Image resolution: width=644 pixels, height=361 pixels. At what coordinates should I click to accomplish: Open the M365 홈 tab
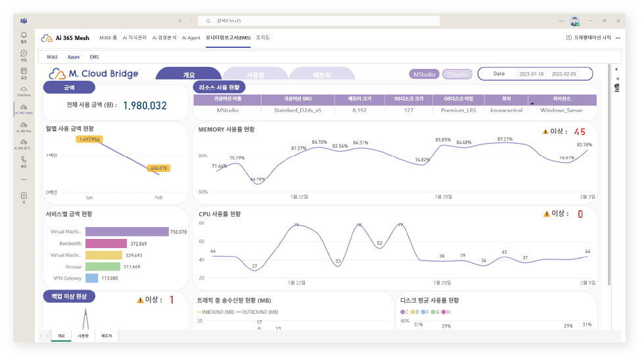coord(108,38)
